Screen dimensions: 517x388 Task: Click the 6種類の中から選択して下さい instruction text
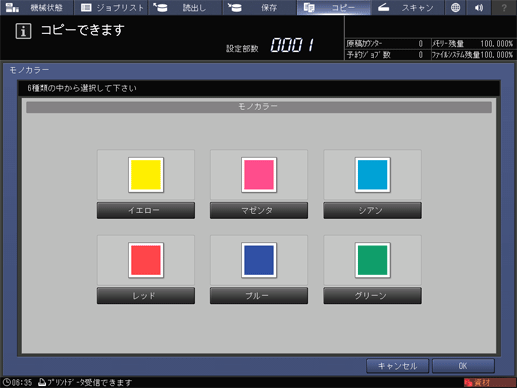tap(82, 88)
